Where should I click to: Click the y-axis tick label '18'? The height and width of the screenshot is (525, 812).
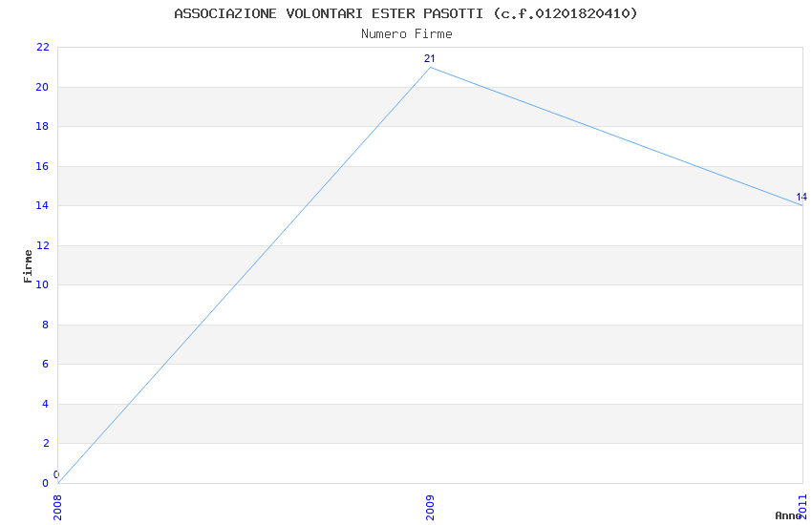pos(42,126)
